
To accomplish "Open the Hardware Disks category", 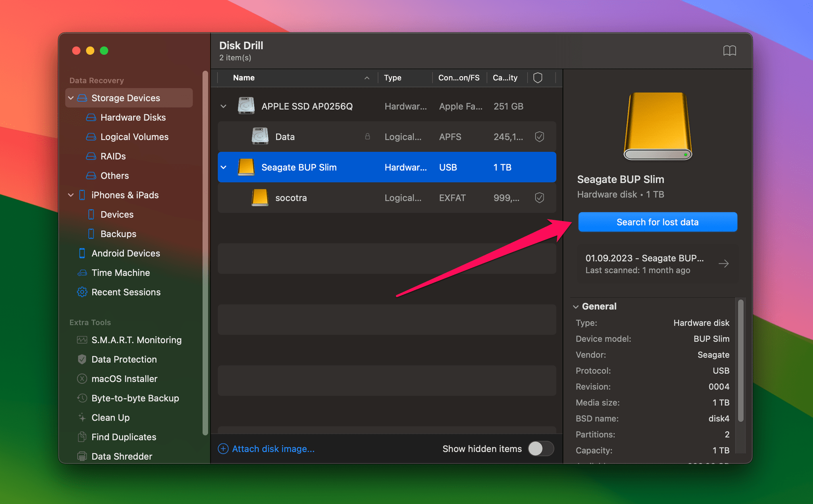I will pos(133,117).
